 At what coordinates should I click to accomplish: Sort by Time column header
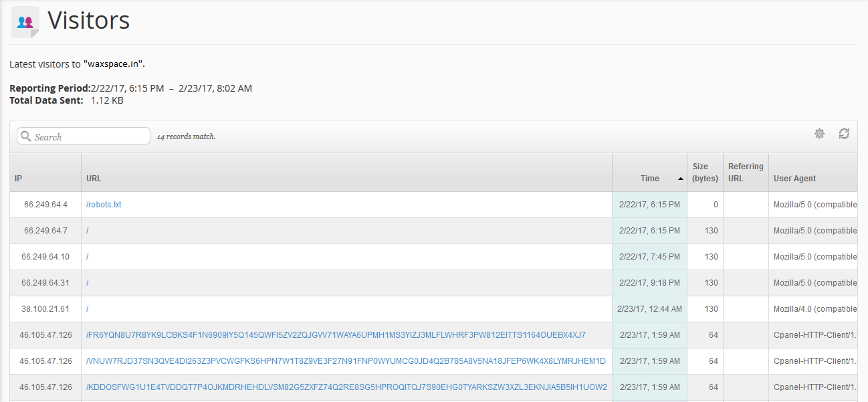[x=649, y=179]
